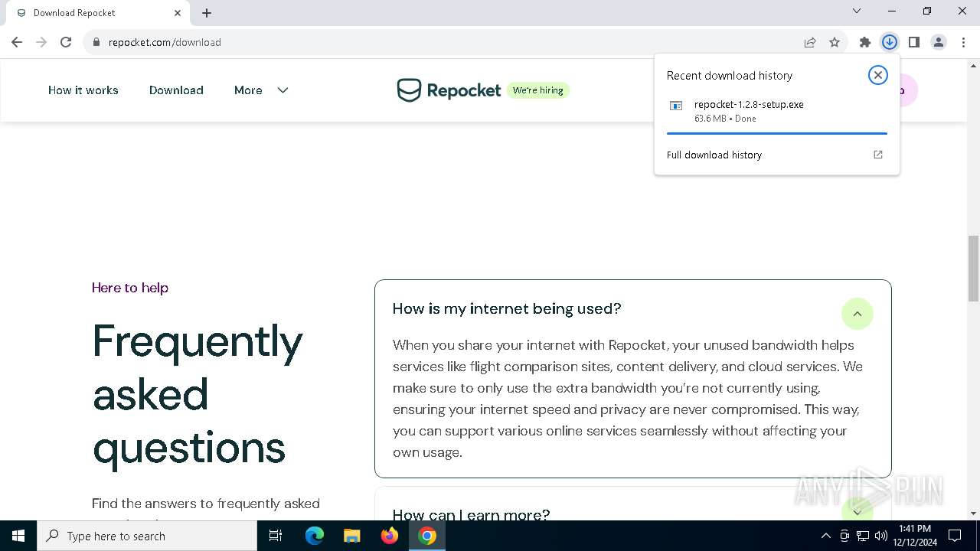980x551 pixels.
Task: Collapse How is my internet being used
Action: (857, 314)
